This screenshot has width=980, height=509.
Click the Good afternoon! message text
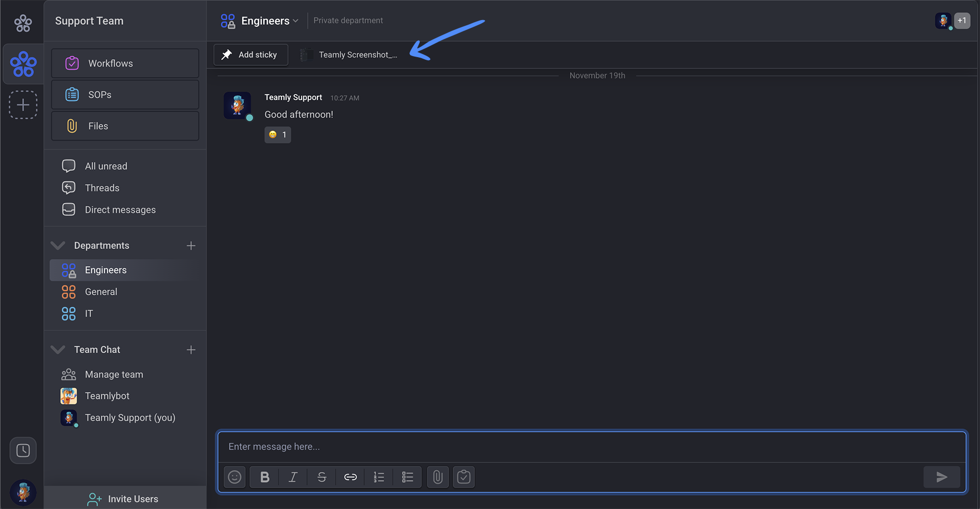coord(299,115)
